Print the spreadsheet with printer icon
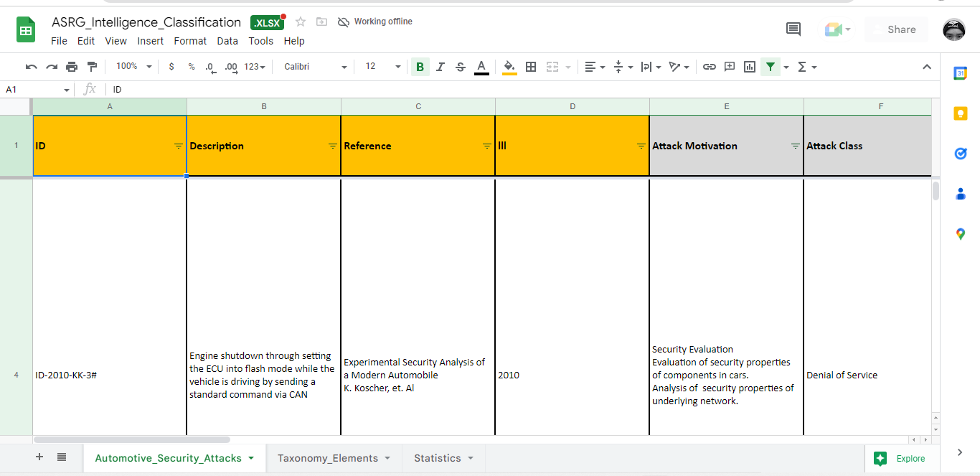This screenshot has height=476, width=980. tap(72, 67)
